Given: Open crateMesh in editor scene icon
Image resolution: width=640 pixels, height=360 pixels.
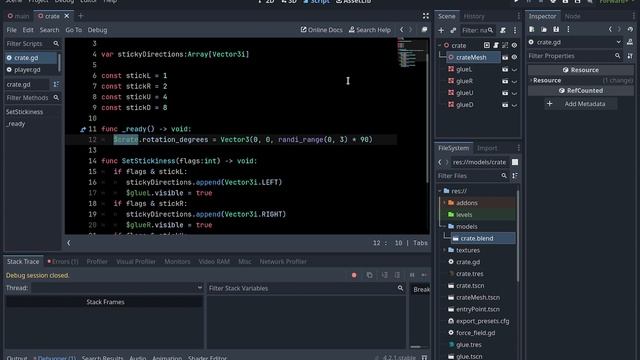Looking at the screenshot, I should (x=505, y=58).
